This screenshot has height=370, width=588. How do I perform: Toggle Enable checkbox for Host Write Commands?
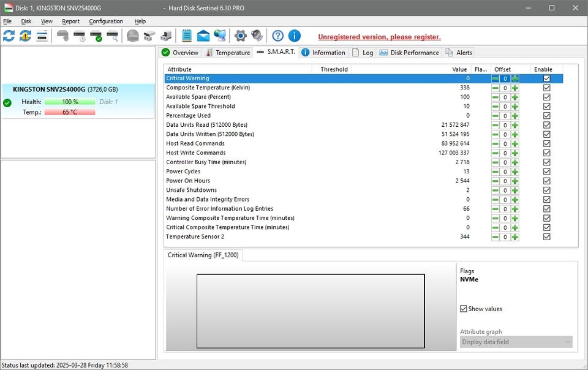(547, 153)
